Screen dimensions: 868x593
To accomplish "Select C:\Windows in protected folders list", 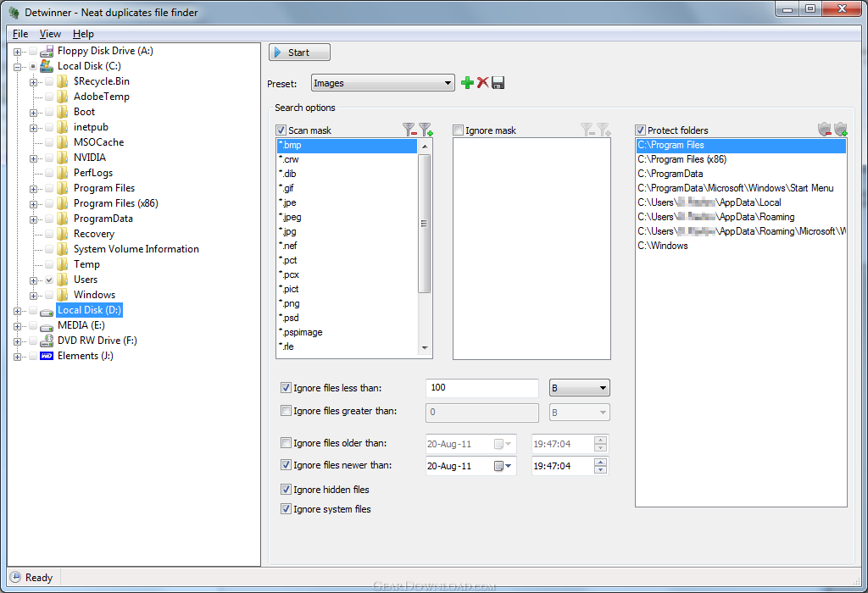I will (x=663, y=246).
